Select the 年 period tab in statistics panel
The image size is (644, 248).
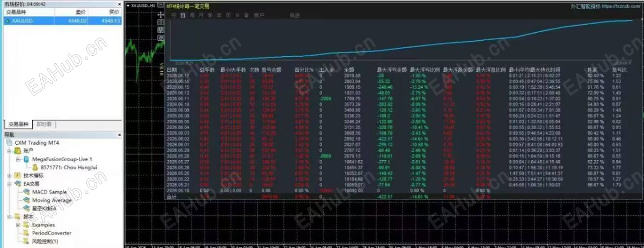click(219, 16)
